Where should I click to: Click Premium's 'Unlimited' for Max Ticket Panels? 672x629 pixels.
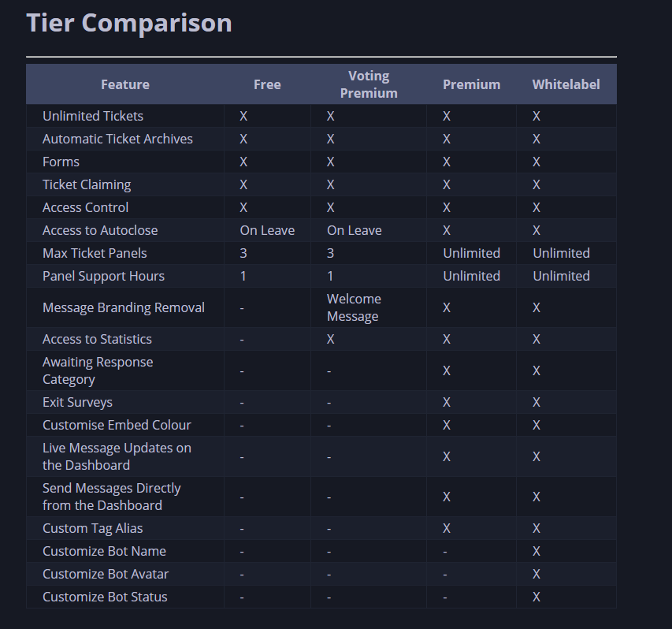(x=471, y=253)
